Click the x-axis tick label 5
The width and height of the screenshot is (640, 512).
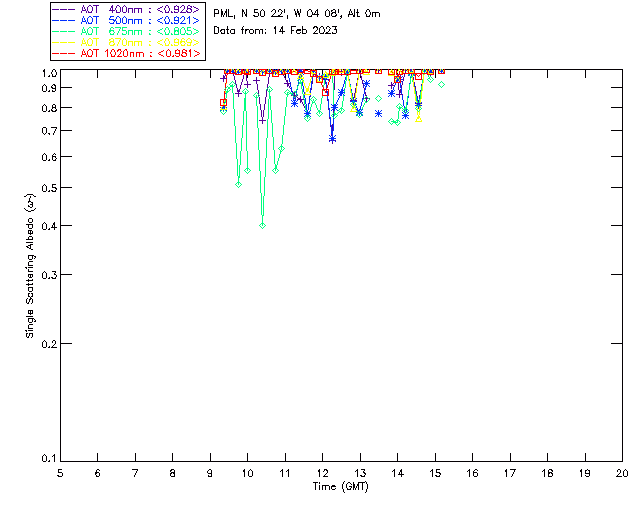(x=60, y=473)
